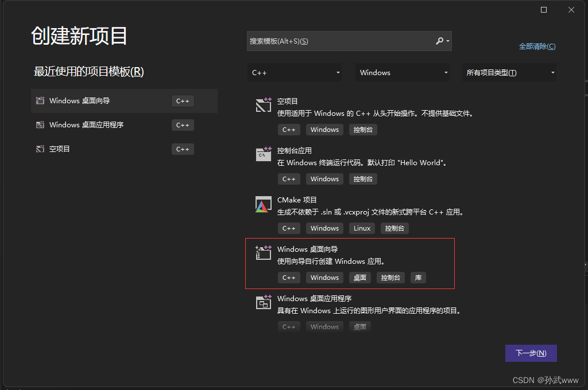Open the 所有项目类型 project type dropdown
The width and height of the screenshot is (588, 390).
510,73
